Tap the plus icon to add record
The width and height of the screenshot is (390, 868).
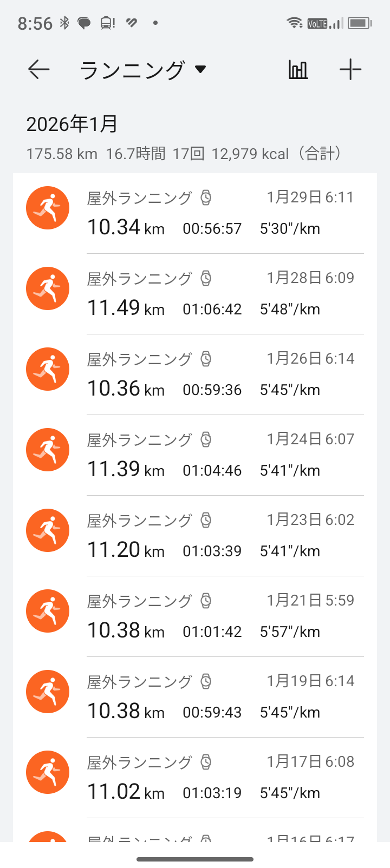[x=350, y=70]
